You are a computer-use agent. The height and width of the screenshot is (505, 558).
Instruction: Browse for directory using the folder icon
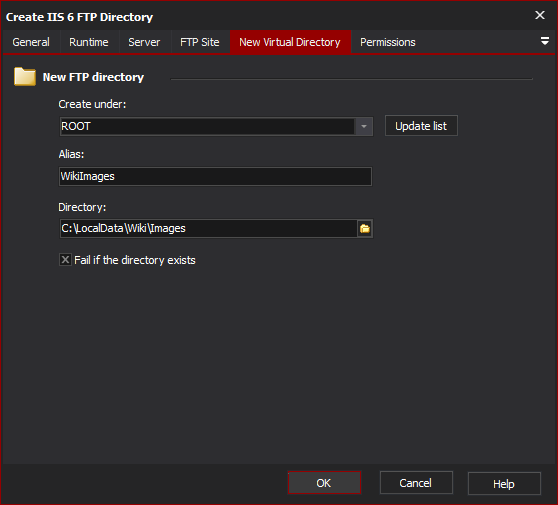coord(365,228)
